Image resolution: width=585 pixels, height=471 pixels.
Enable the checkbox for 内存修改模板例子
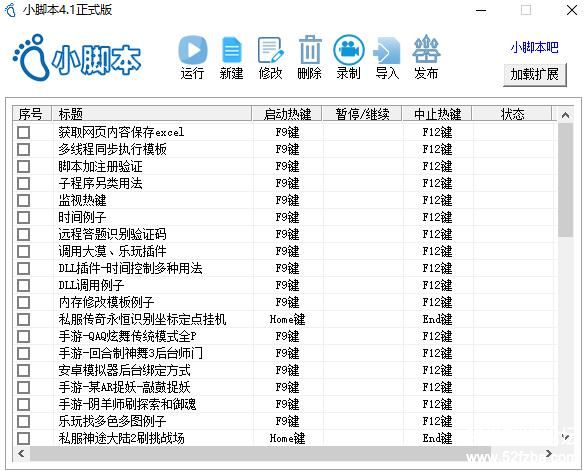pyautogui.click(x=24, y=302)
